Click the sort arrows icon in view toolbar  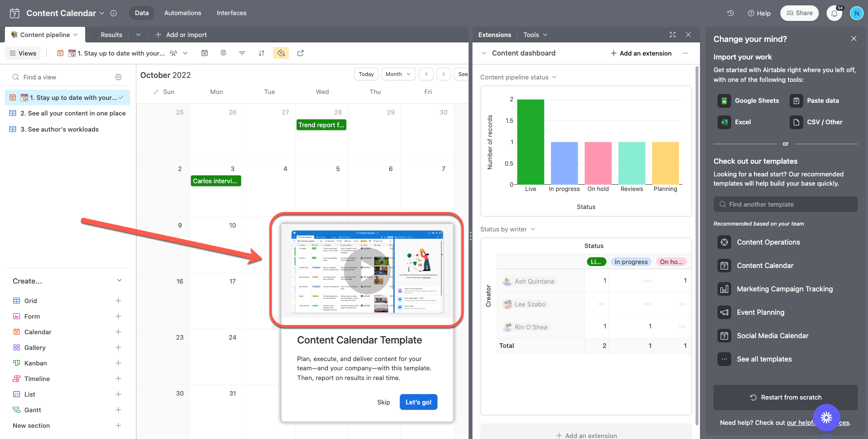click(x=262, y=53)
